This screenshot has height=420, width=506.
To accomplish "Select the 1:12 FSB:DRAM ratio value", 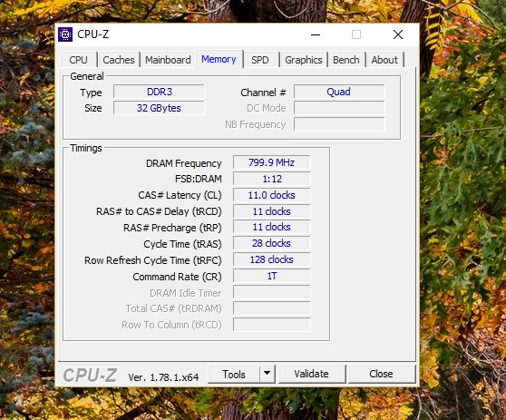I will [x=272, y=179].
